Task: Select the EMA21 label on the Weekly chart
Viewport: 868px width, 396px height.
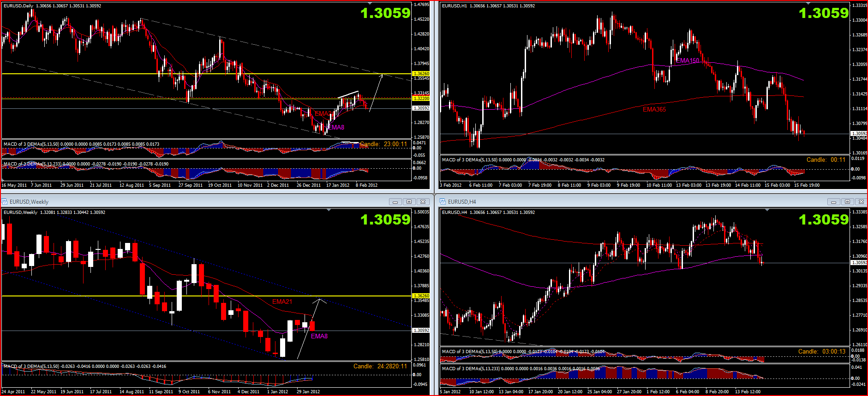Action: pyautogui.click(x=282, y=302)
